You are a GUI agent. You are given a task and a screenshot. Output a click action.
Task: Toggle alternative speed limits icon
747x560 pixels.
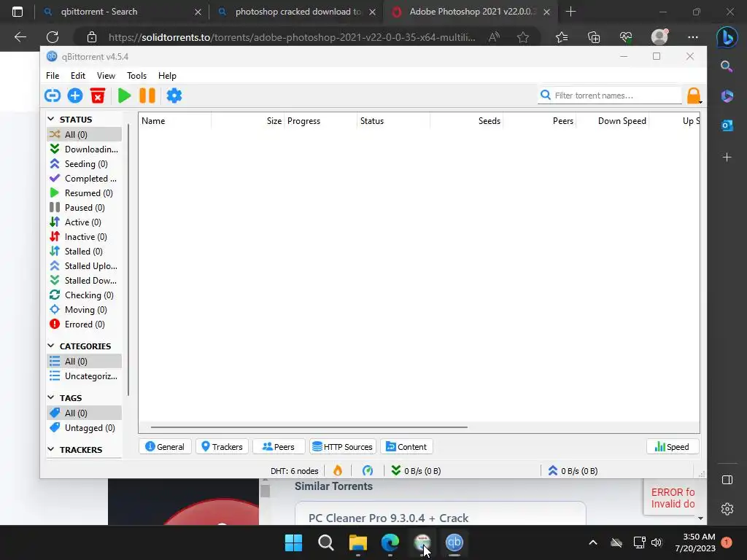(368, 471)
